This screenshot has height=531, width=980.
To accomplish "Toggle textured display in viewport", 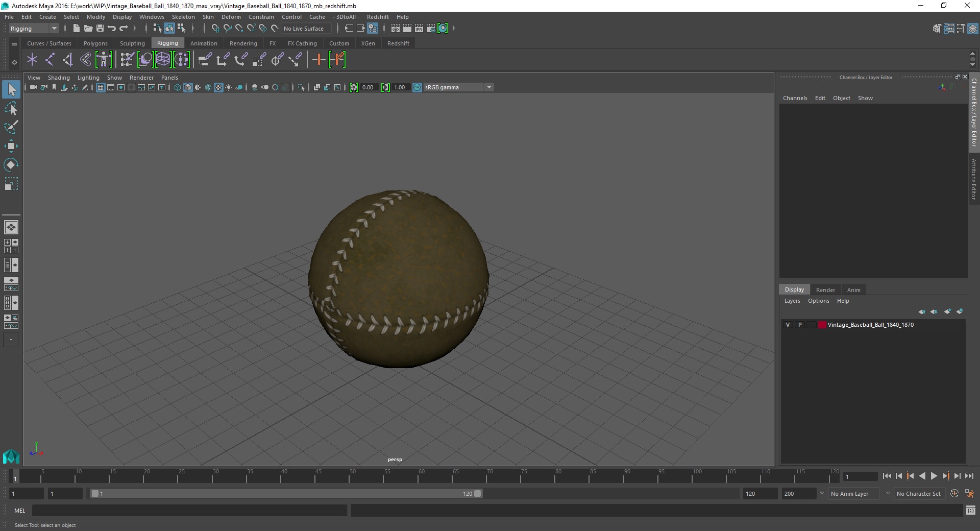I will (218, 87).
